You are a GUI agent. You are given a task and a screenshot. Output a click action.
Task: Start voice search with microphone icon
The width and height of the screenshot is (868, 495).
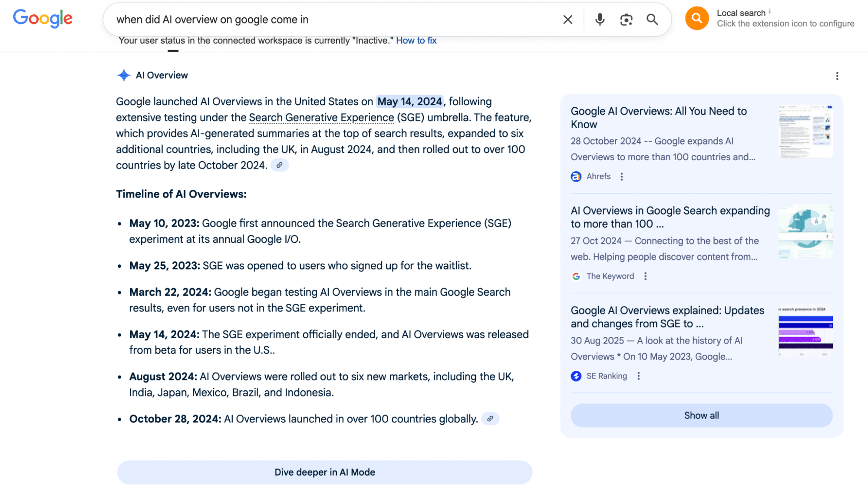pyautogui.click(x=600, y=20)
